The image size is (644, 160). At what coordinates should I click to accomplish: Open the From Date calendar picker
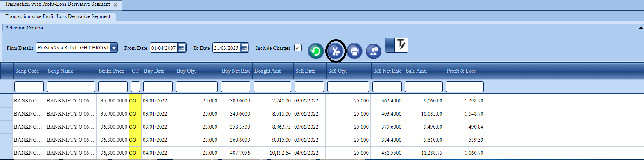pos(182,48)
